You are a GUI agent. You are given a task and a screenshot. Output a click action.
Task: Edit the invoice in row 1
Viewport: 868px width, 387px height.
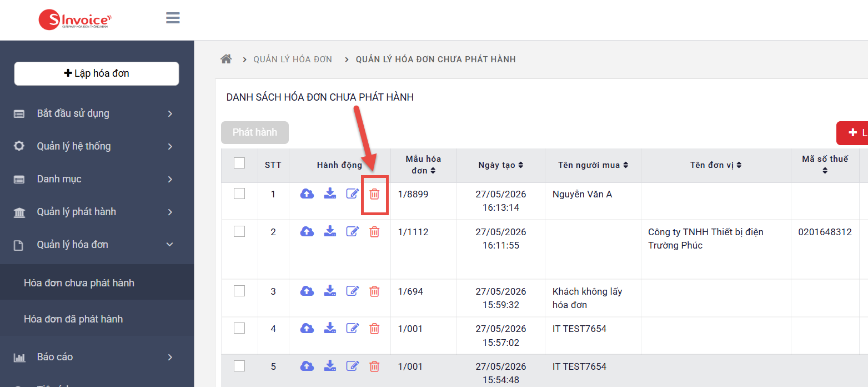(x=353, y=194)
